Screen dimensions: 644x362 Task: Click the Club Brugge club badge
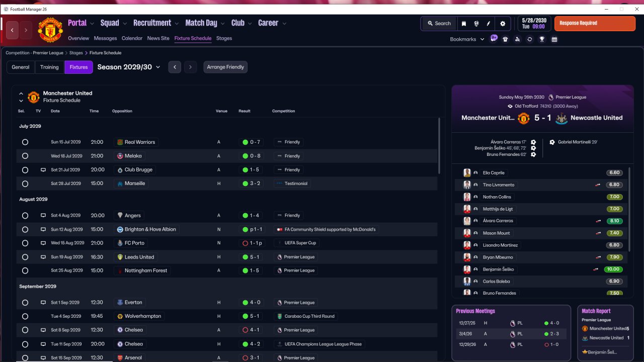(120, 170)
